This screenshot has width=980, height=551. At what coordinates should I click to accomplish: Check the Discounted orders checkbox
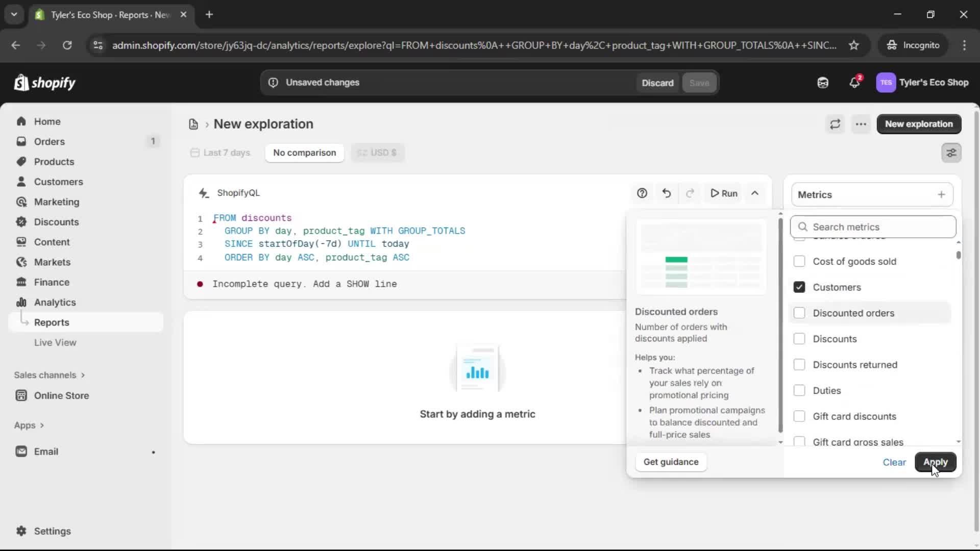(799, 313)
